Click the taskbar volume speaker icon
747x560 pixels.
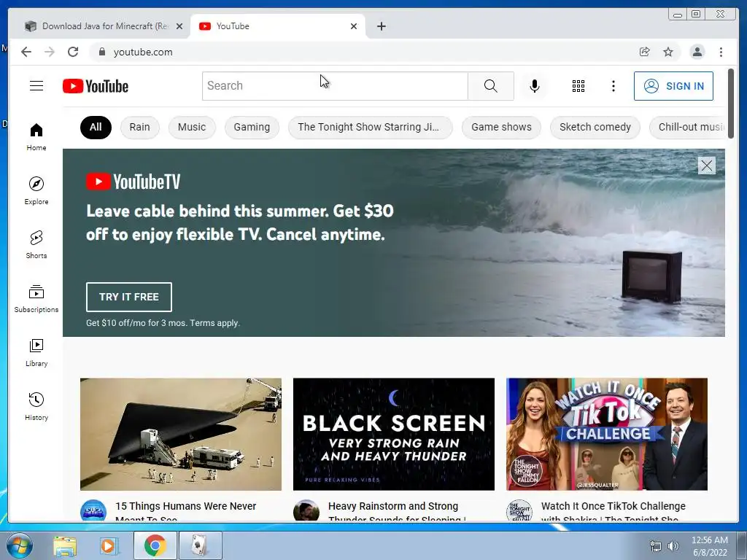pos(673,546)
